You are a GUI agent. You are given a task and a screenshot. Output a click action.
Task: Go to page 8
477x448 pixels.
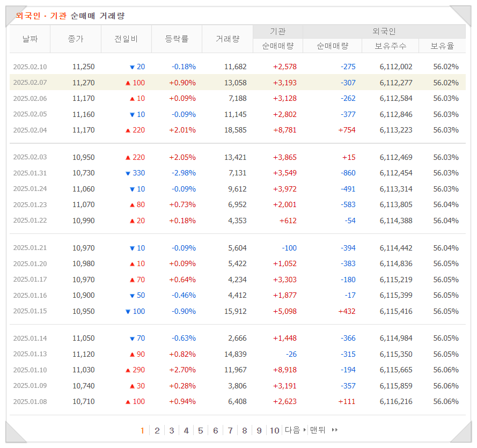(245, 430)
